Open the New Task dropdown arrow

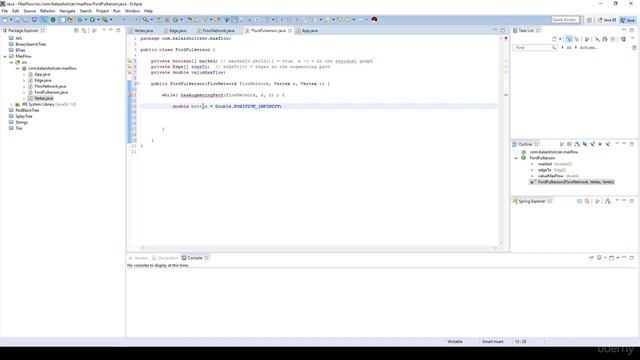click(x=560, y=39)
